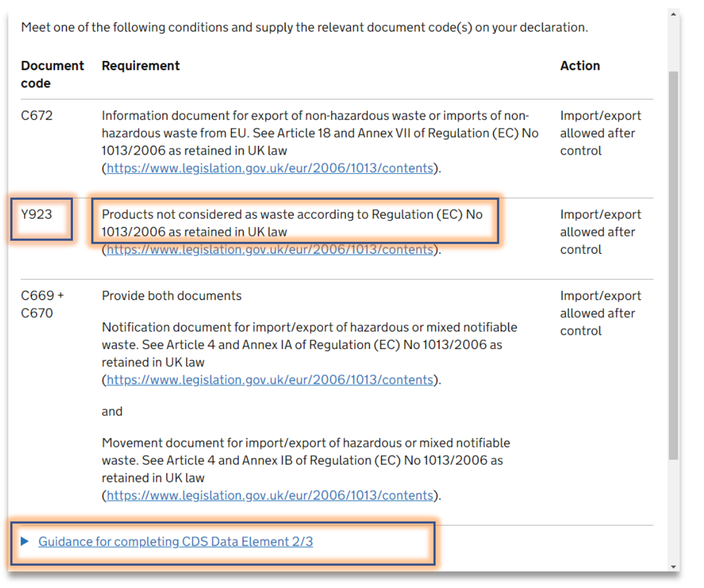Select the C669 + C670 document code cell
The height and width of the screenshot is (588, 704).
38,304
